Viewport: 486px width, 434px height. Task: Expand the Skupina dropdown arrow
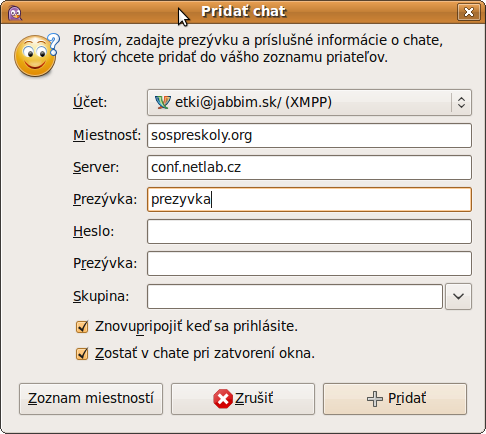click(459, 296)
